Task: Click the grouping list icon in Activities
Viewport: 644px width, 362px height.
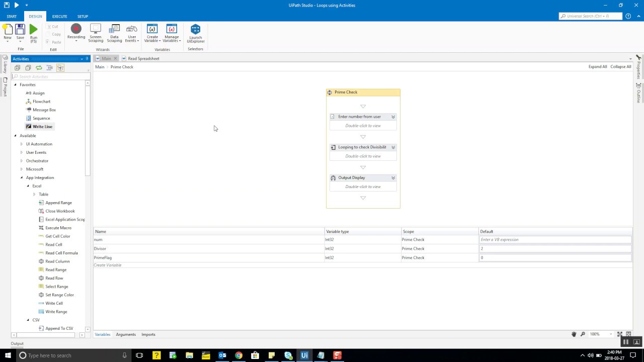Action: click(49, 68)
